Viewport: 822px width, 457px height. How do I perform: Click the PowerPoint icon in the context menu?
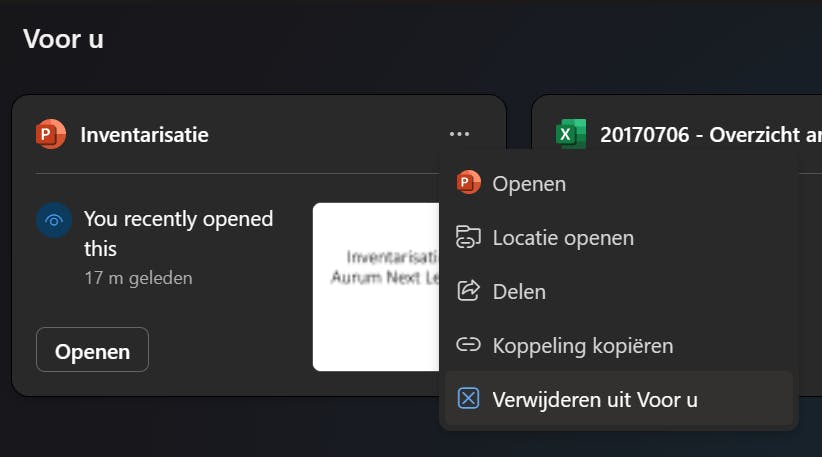pyautogui.click(x=468, y=183)
